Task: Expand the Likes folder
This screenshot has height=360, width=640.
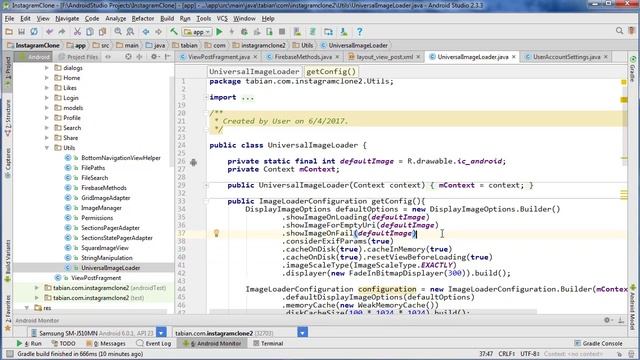Action: (x=47, y=88)
